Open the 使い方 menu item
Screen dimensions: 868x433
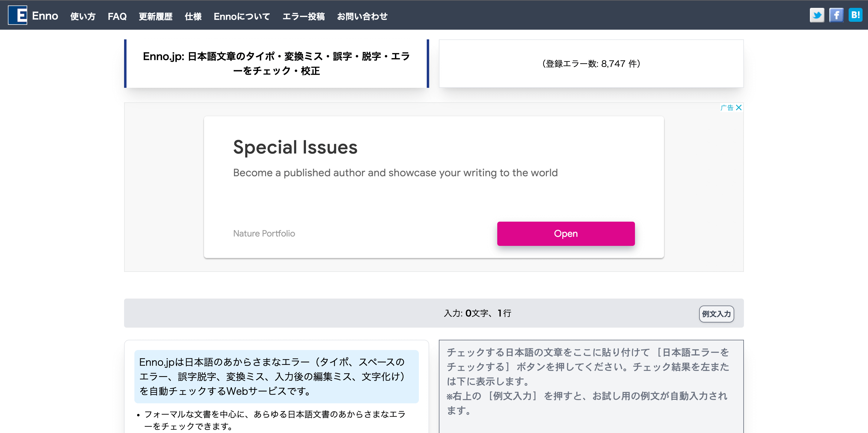click(x=83, y=16)
